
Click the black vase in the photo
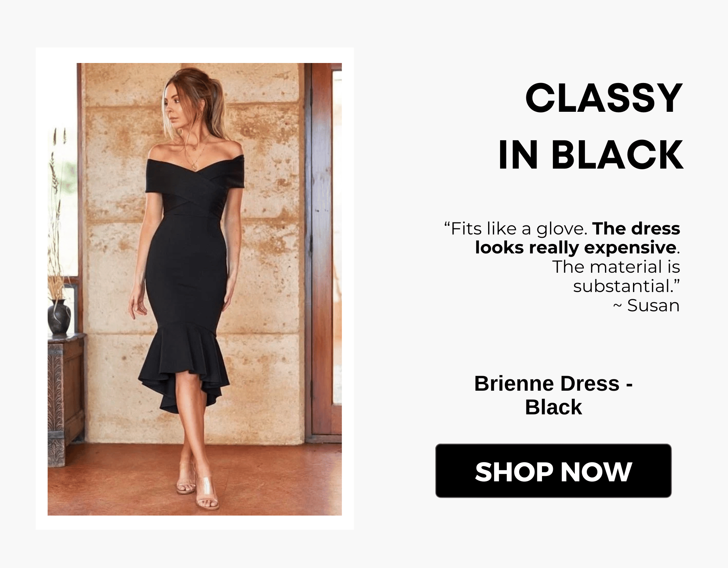59,317
